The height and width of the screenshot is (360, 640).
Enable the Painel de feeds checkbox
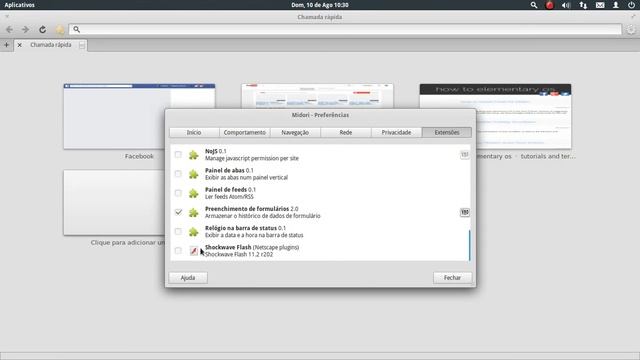pos(178,193)
